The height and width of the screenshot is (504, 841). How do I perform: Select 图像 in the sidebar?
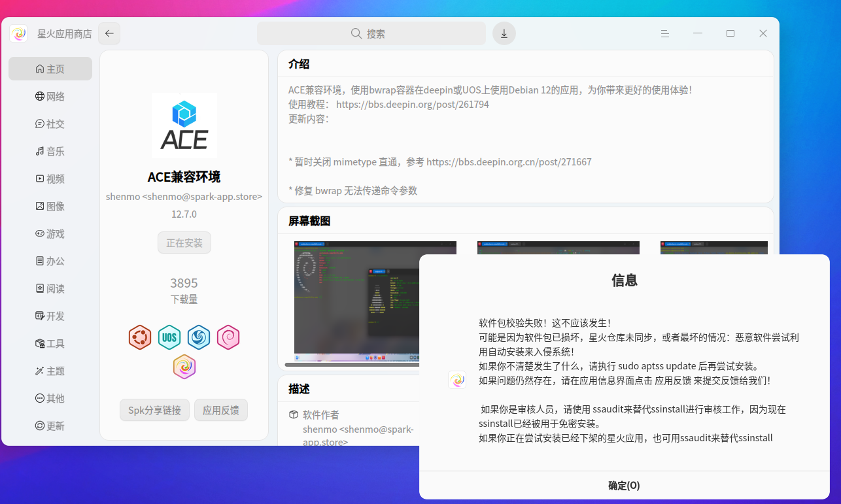click(x=50, y=206)
